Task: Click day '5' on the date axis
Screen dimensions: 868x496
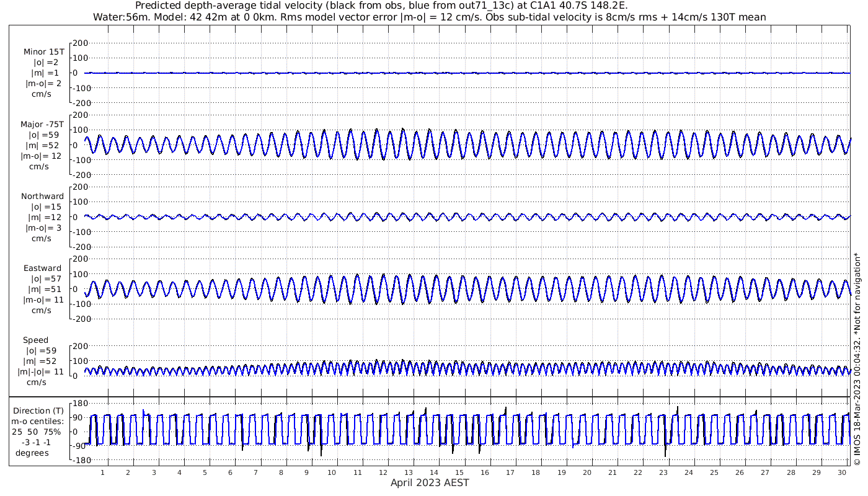Action: tap(205, 472)
